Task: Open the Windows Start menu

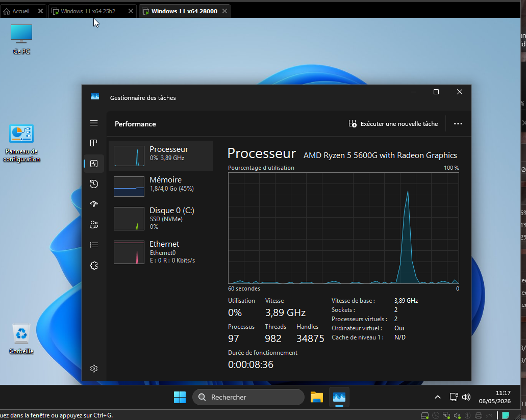Action: coord(180,397)
